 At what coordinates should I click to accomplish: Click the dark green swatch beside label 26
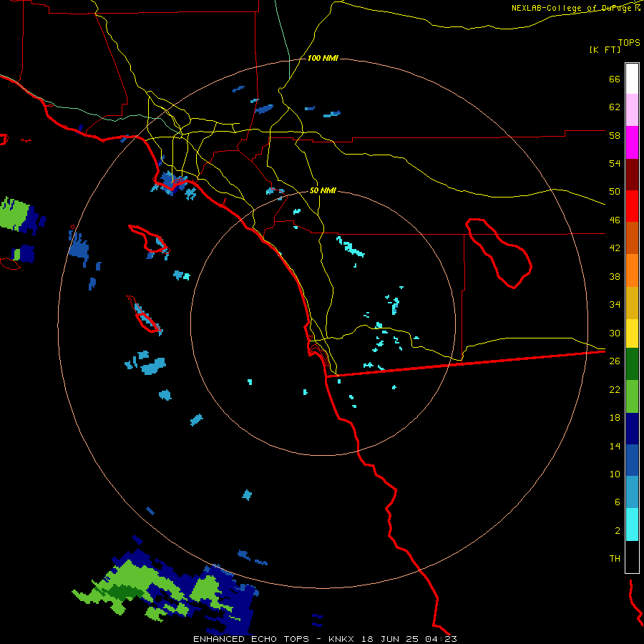pos(632,364)
